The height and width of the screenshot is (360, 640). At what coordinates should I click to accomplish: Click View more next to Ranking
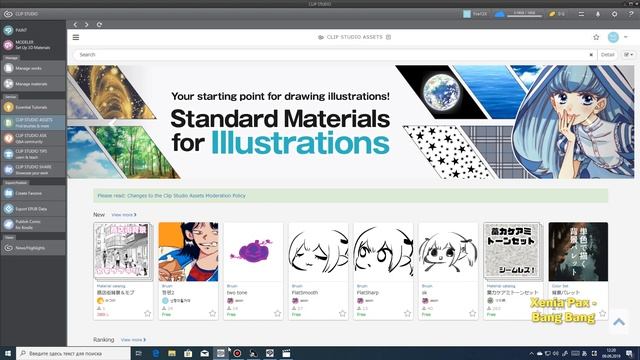[133, 340]
